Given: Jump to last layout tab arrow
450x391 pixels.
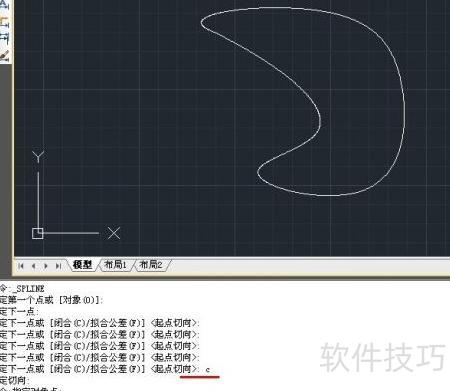Looking at the screenshot, I should pos(58,266).
